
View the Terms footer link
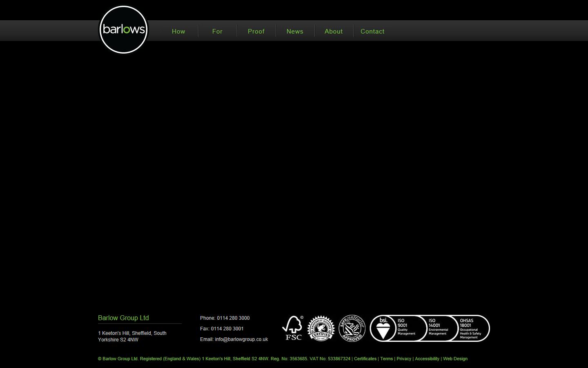[386, 359]
